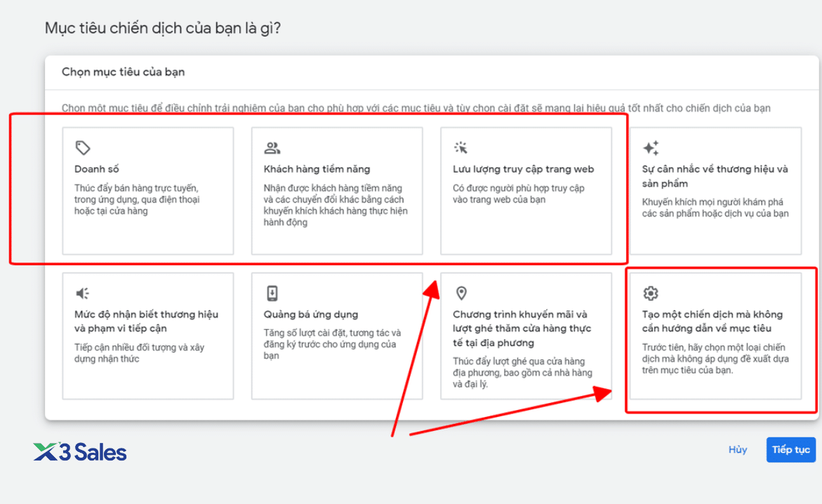Click the people icon on Khách hàng tiềm năng card
This screenshot has width=822, height=504.
tap(272, 148)
